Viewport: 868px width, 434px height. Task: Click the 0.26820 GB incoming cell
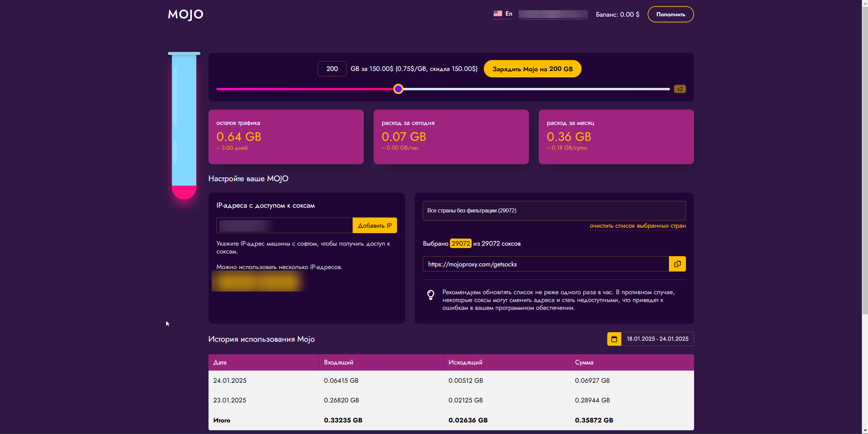(x=341, y=400)
